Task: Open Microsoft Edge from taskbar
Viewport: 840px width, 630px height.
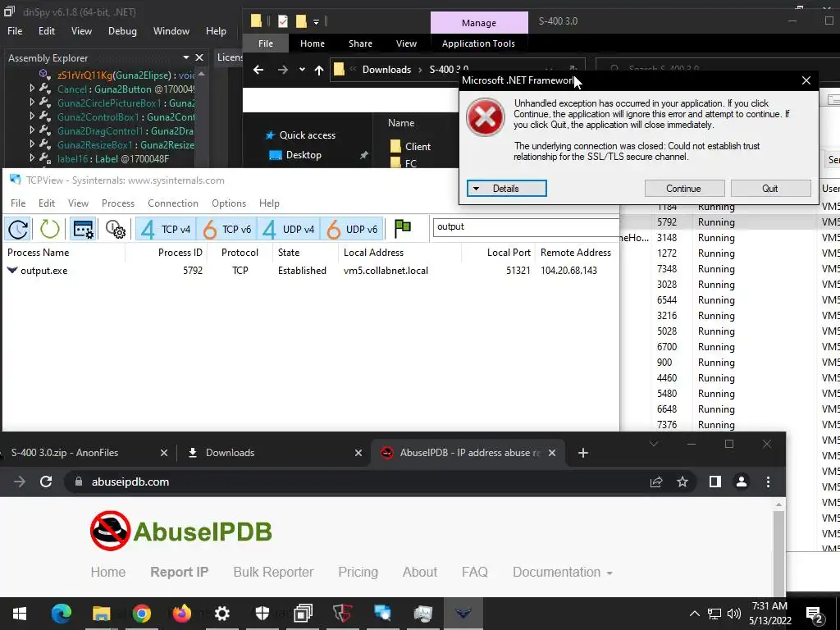Action: 61,614
